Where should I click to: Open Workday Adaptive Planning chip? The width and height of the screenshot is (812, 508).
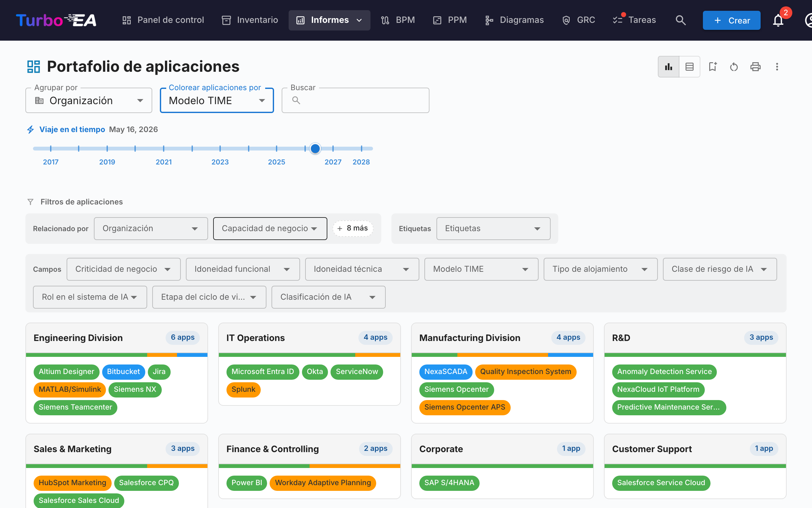click(323, 483)
